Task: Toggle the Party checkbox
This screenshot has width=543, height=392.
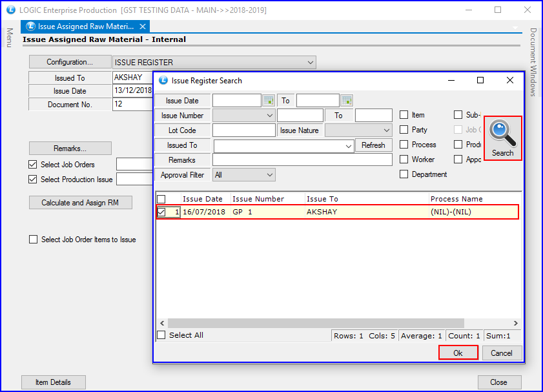Action: click(x=404, y=130)
